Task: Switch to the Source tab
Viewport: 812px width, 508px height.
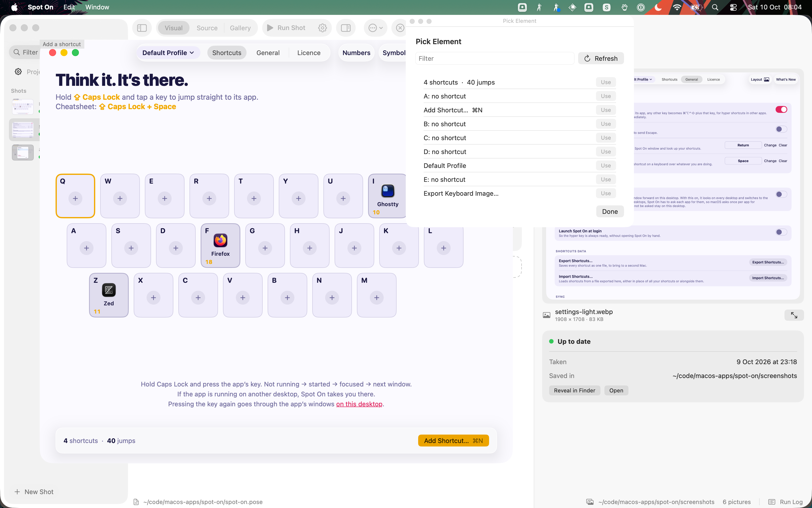Action: [x=207, y=28]
